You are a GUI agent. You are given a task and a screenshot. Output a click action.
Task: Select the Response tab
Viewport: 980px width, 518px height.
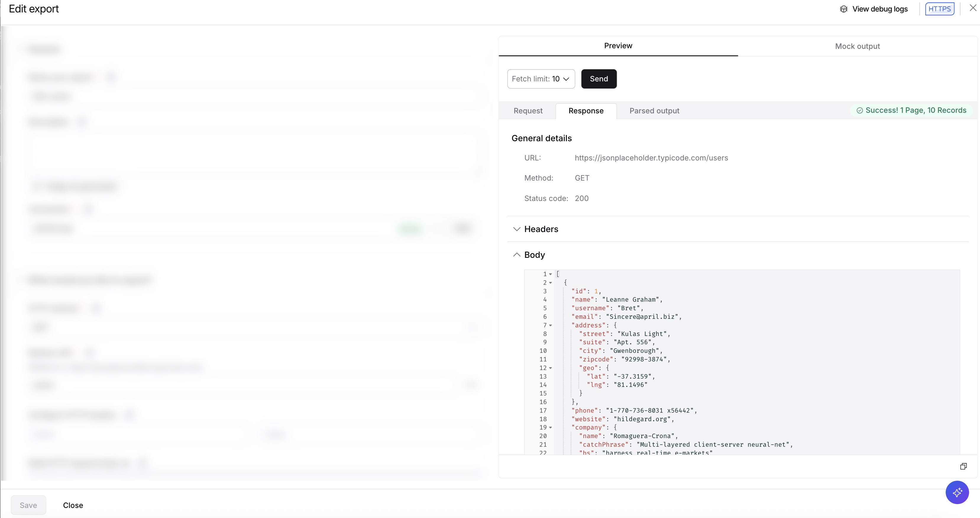(586, 111)
